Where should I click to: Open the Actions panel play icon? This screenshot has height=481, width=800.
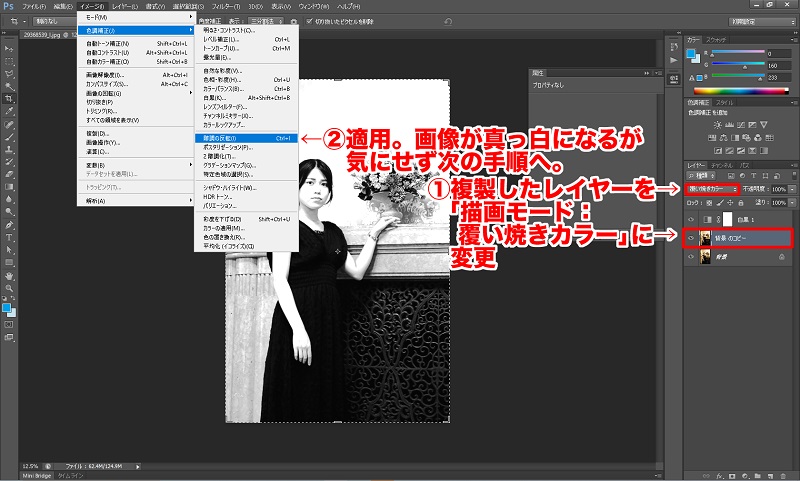pyautogui.click(x=674, y=60)
